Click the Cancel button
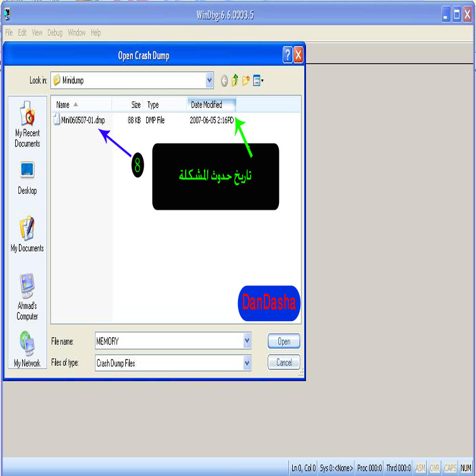 tap(284, 362)
